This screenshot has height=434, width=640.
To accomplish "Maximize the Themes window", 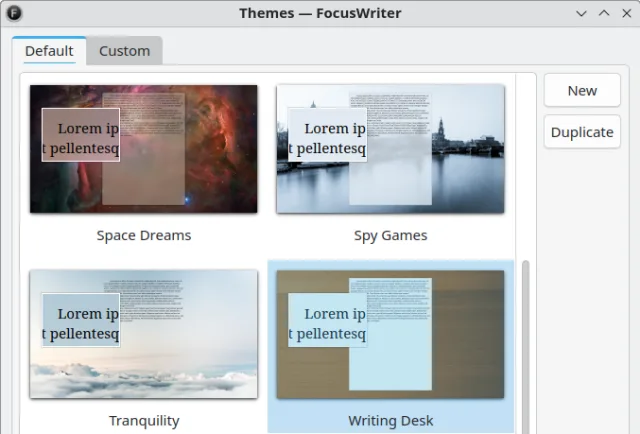I will (604, 13).
